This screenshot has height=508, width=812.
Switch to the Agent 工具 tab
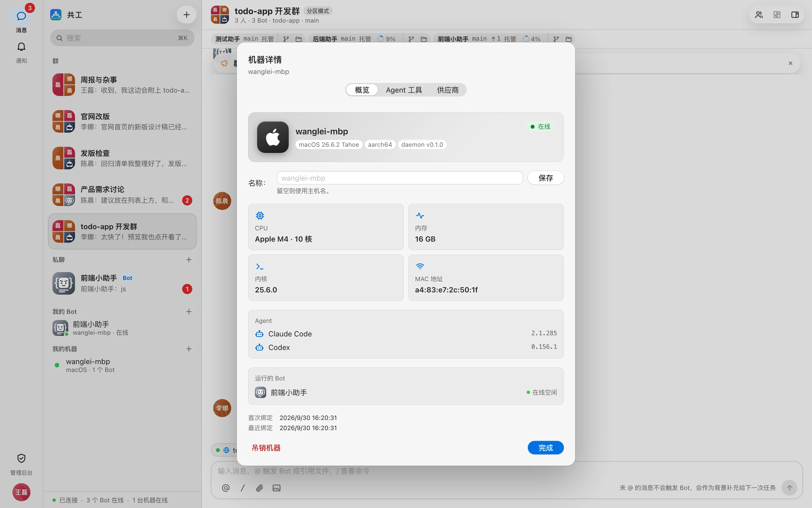tap(404, 90)
